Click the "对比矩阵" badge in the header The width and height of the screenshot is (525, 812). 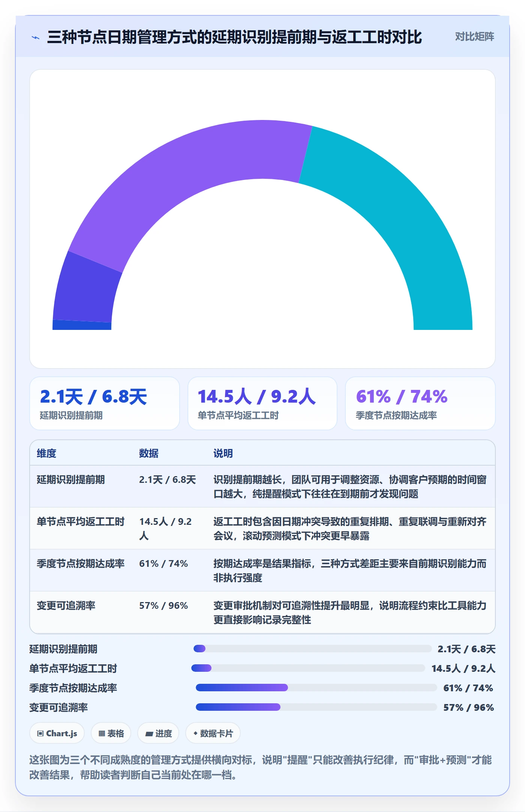click(474, 37)
